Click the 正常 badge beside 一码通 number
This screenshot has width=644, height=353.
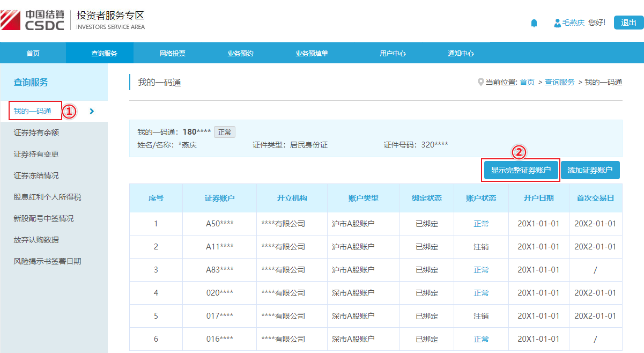click(224, 132)
